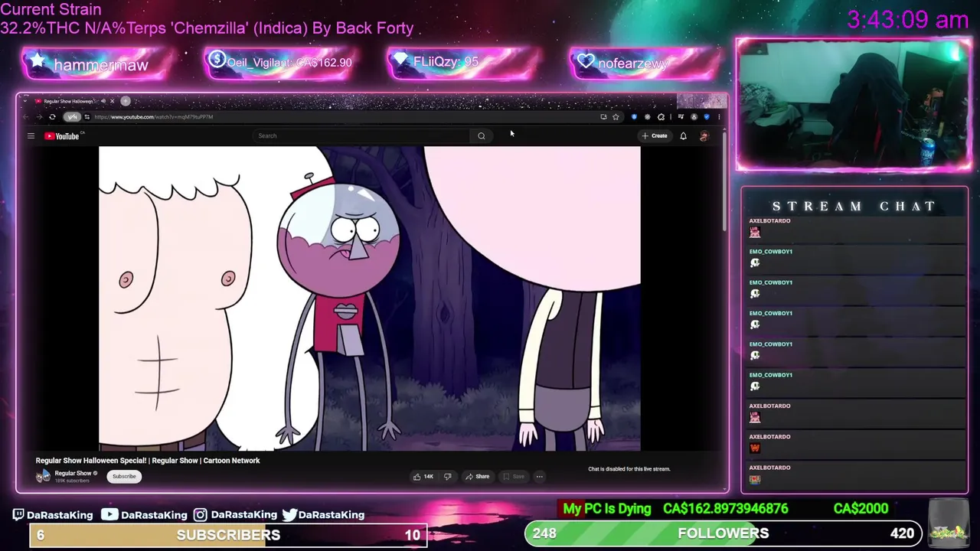Open the YouTube guide hamburger menu
Viewport: 980px width, 551px height.
[x=31, y=136]
